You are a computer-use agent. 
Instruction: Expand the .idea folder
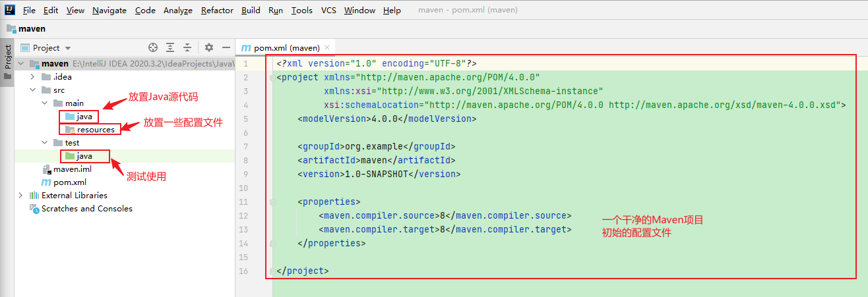point(33,77)
